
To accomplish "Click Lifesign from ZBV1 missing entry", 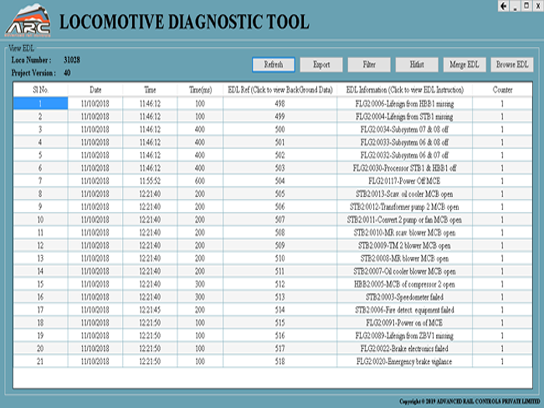I will (x=405, y=335).
